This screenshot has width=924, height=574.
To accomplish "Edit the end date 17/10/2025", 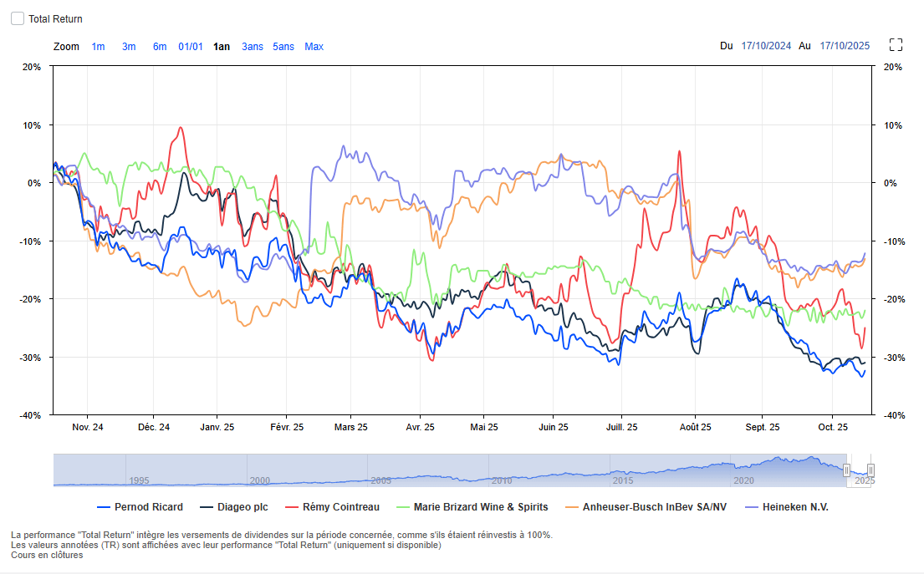I will [x=845, y=46].
